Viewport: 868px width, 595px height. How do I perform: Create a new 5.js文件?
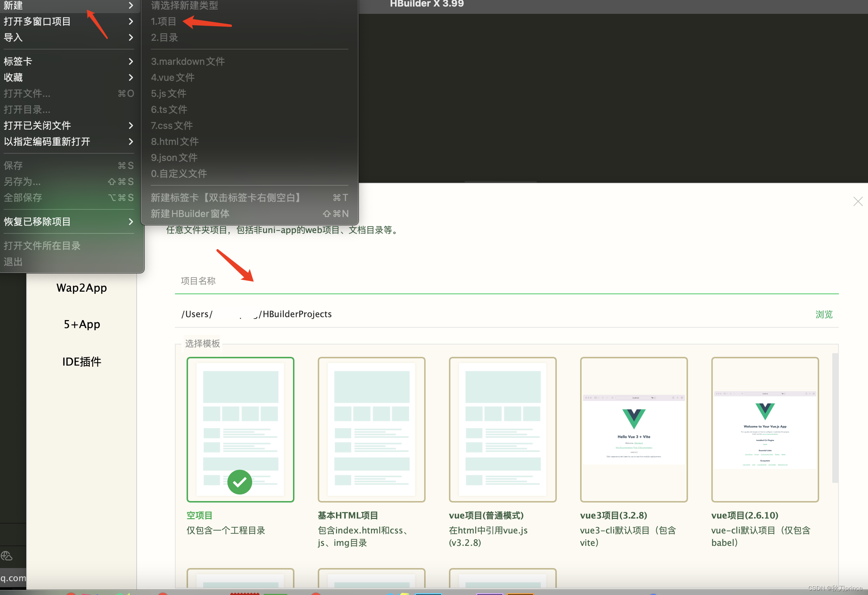249,93
